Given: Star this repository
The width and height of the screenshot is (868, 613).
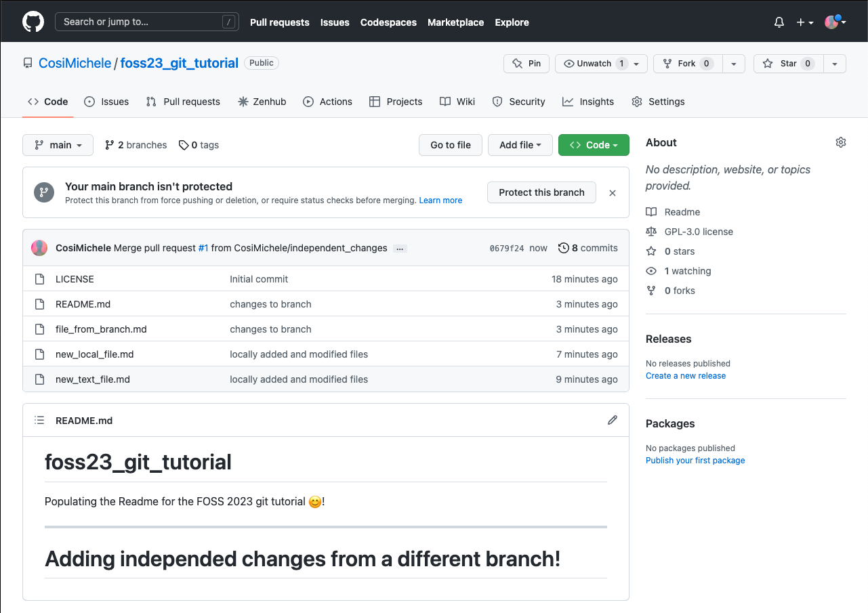Looking at the screenshot, I should (789, 64).
